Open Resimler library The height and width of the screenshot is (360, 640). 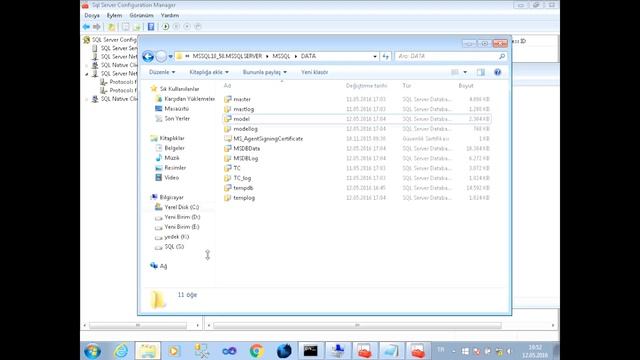pos(175,167)
